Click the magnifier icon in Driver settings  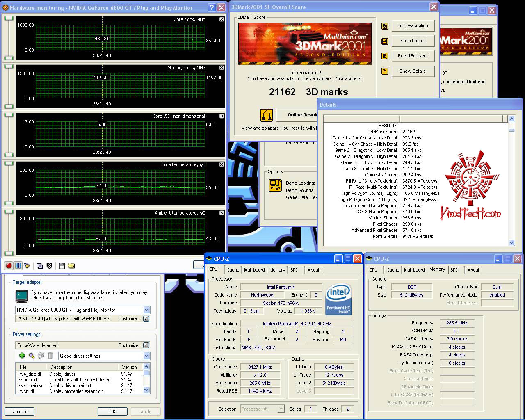click(32, 356)
